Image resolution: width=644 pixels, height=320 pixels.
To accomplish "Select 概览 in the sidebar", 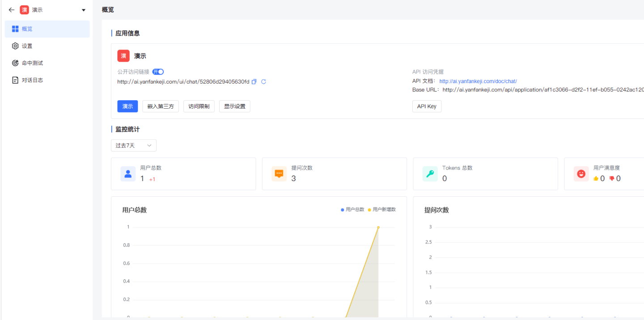I will 47,29.
